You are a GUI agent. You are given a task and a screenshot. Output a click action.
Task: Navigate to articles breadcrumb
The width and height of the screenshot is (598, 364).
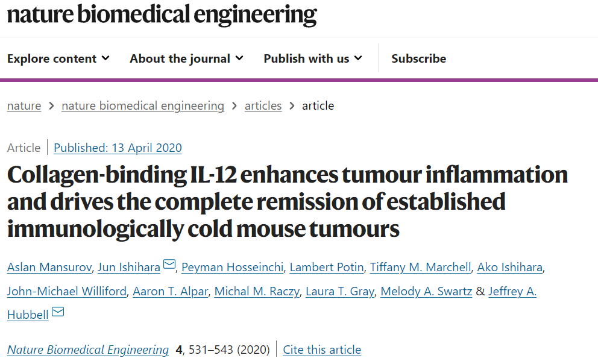coord(263,105)
